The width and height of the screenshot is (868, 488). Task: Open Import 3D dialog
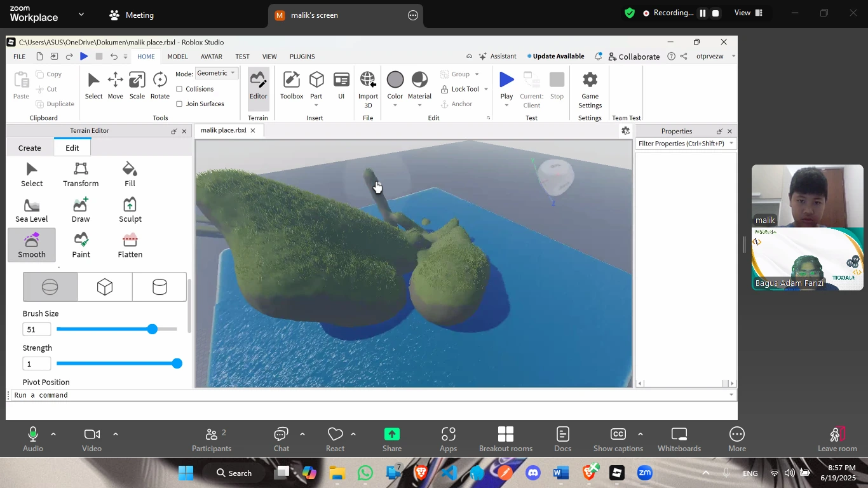[368, 86]
